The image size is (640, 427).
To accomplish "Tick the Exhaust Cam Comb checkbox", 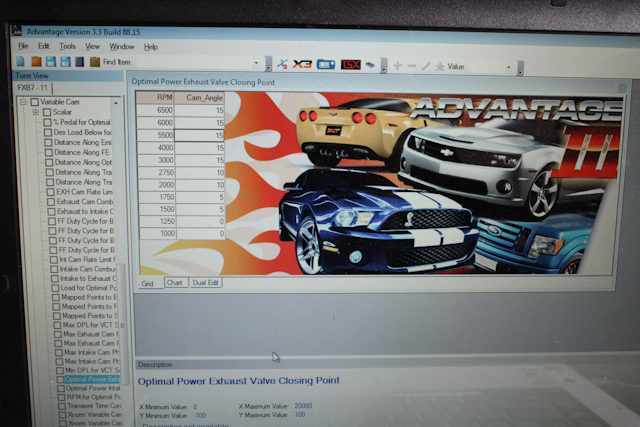I will coord(51,202).
